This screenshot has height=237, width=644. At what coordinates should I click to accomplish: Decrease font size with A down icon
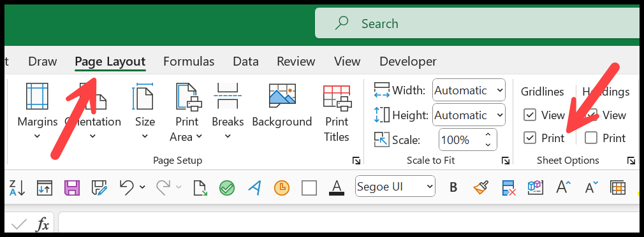tap(592, 187)
